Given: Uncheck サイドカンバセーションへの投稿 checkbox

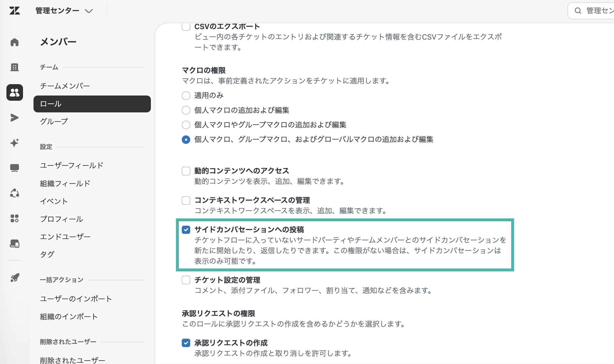Looking at the screenshot, I should [186, 230].
